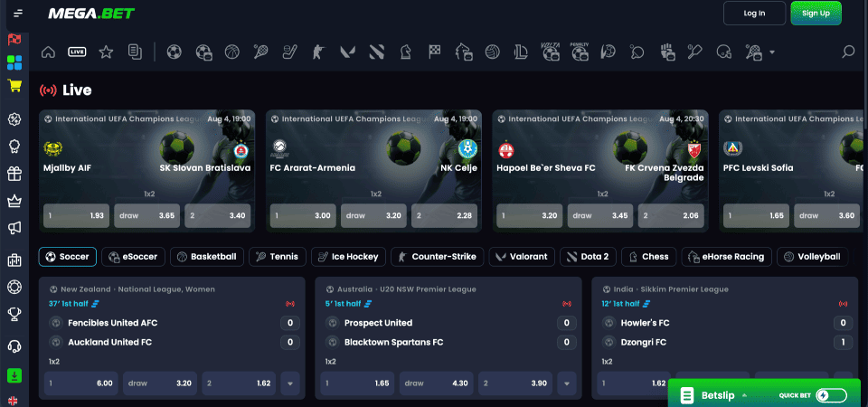Screen dimensions: 868x407
Task: Open Australia U20 NSW Premier League header
Action: (401, 289)
